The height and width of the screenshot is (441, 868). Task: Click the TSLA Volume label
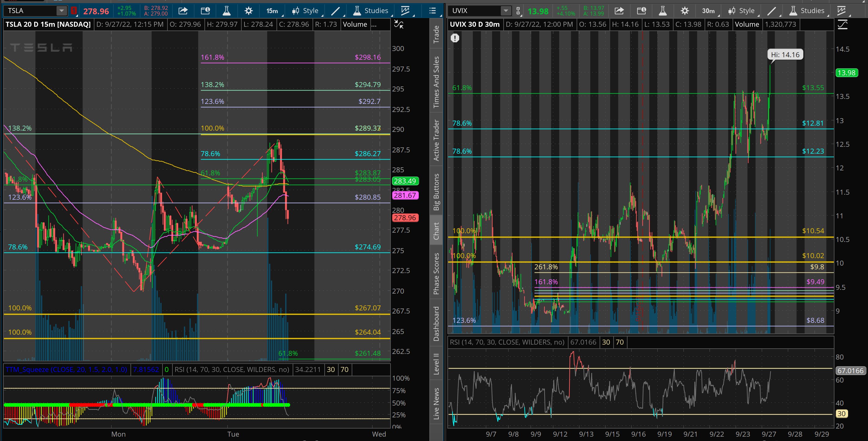pyautogui.click(x=355, y=24)
